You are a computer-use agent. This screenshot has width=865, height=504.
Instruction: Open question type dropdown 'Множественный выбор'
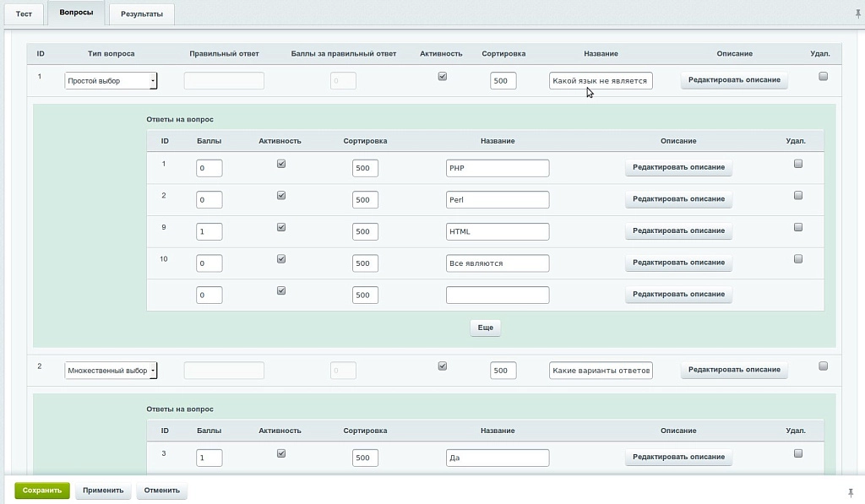click(111, 370)
